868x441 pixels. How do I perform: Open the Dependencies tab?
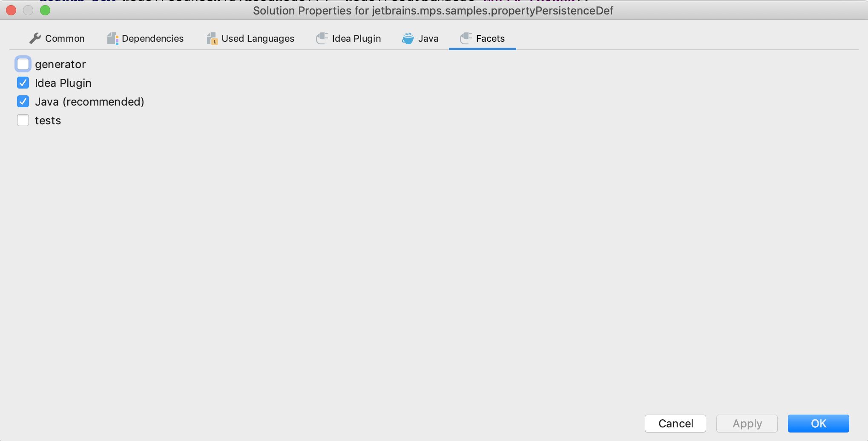(152, 39)
